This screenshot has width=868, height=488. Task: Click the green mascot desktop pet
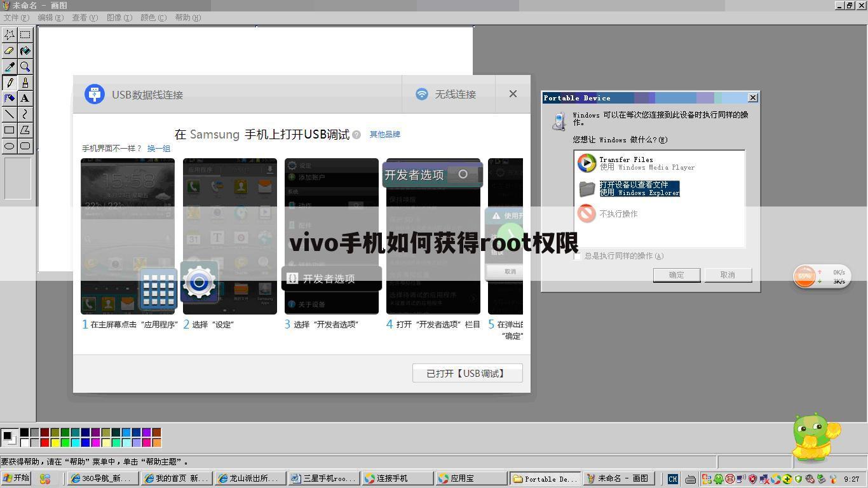click(x=816, y=438)
